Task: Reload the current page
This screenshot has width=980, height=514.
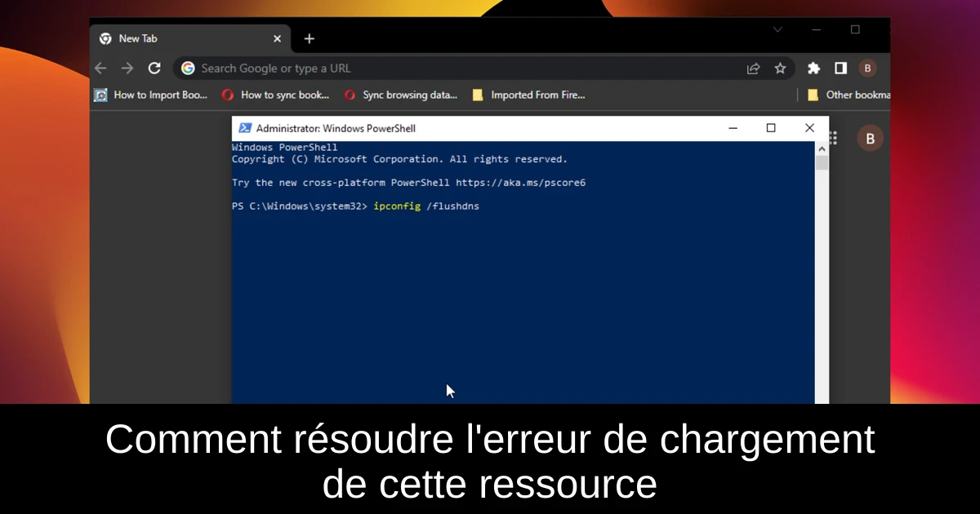Action: pos(154,69)
